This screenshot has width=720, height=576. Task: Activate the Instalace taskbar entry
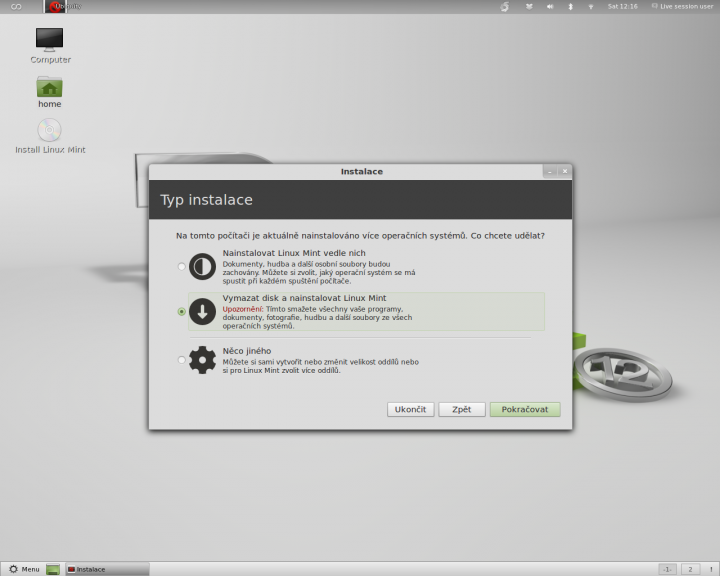(107, 569)
